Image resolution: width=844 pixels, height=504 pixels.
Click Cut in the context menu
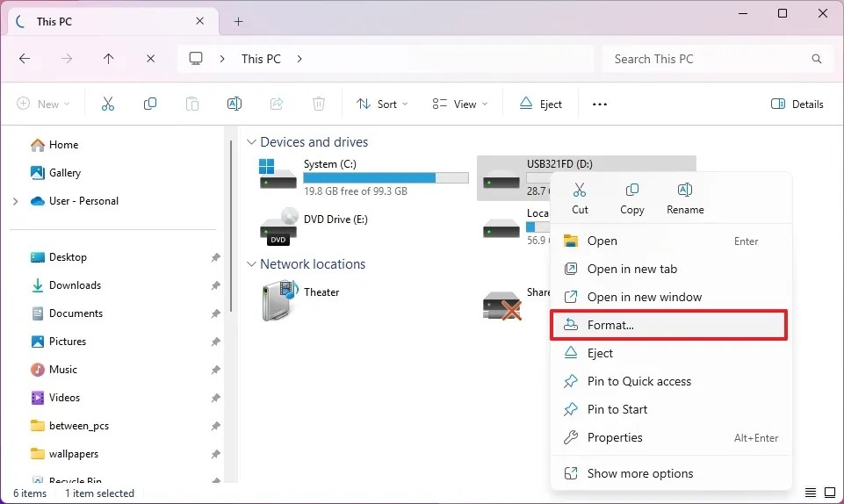(x=580, y=198)
